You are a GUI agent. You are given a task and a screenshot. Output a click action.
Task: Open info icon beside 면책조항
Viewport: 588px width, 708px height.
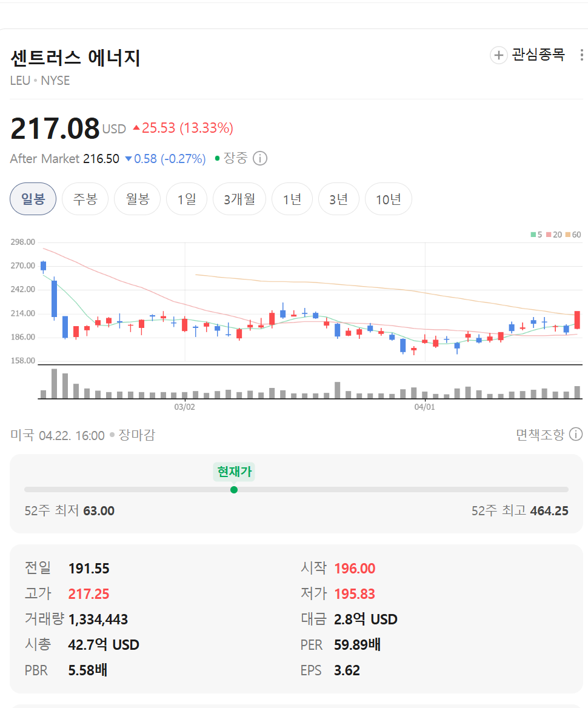point(576,435)
